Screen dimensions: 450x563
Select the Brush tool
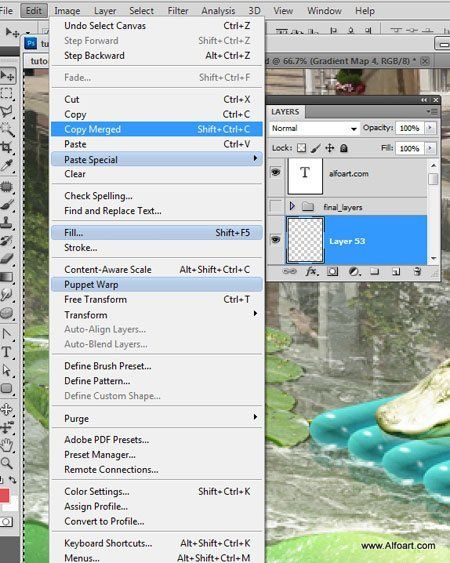click(x=6, y=205)
